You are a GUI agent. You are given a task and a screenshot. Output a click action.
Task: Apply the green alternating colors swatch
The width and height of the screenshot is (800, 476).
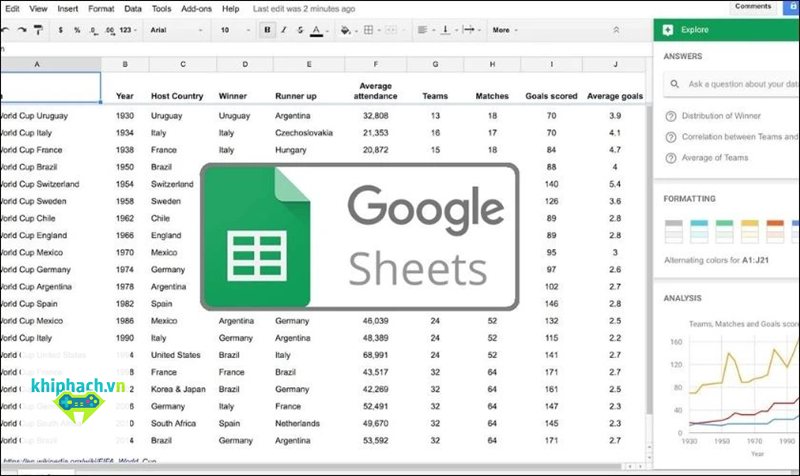click(724, 232)
